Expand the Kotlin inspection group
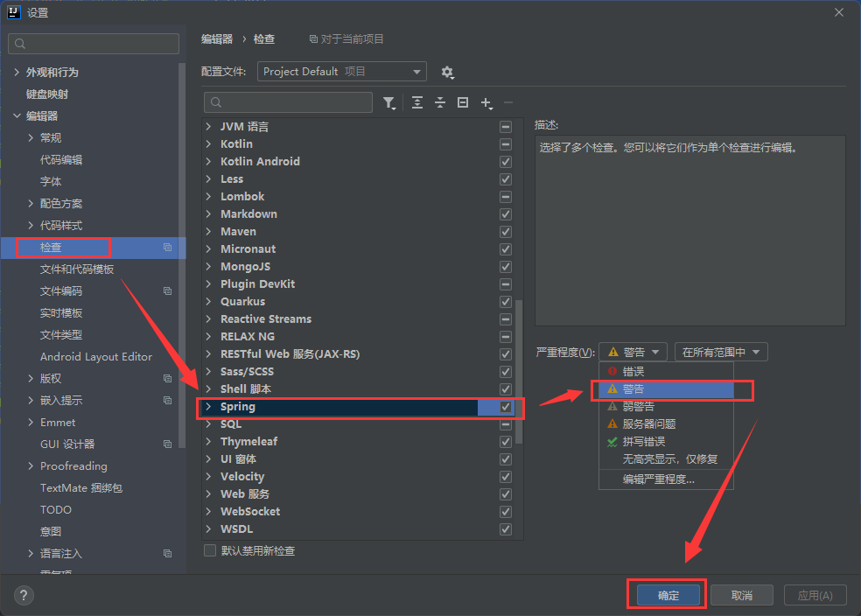Image resolution: width=861 pixels, height=616 pixels. [208, 144]
